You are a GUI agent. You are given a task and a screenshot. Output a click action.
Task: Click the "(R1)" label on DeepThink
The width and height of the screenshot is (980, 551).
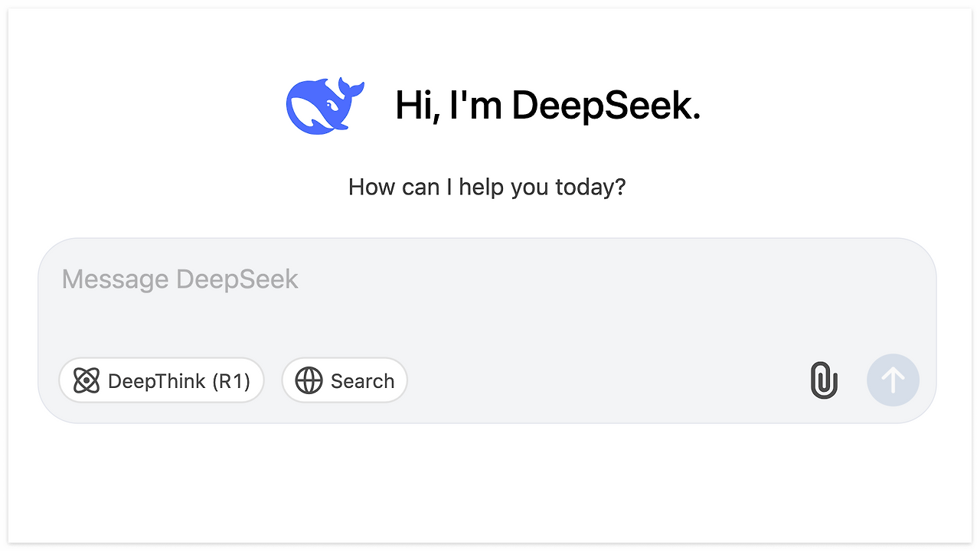coord(231,381)
